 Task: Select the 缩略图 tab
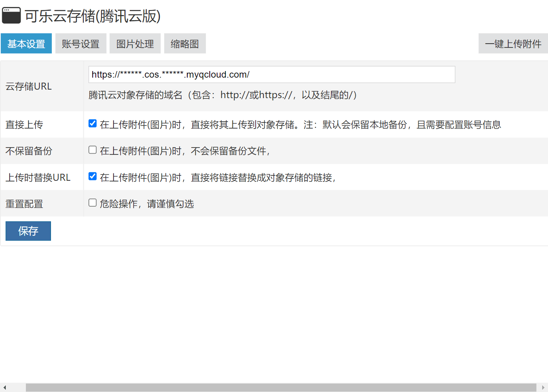click(x=185, y=43)
